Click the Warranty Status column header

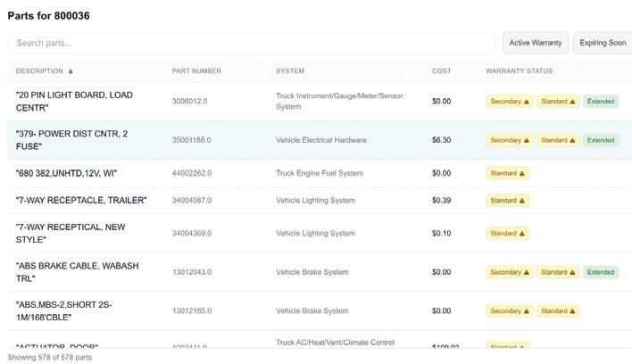click(x=519, y=71)
